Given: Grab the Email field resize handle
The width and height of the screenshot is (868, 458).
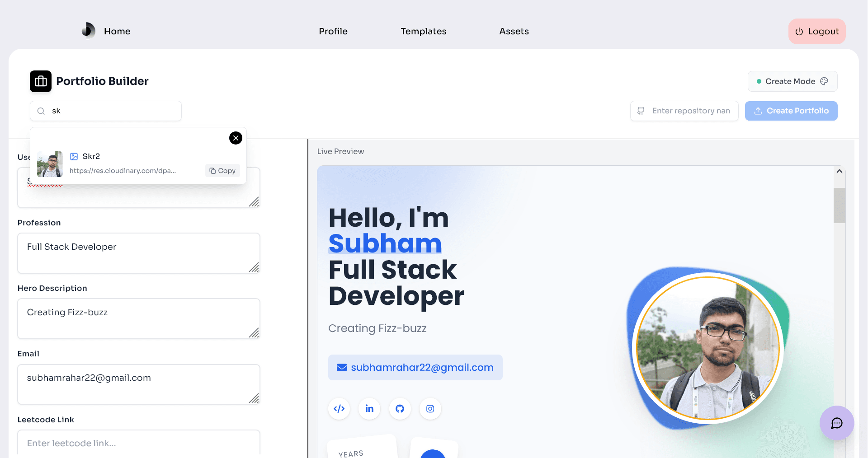Looking at the screenshot, I should click(x=255, y=399).
